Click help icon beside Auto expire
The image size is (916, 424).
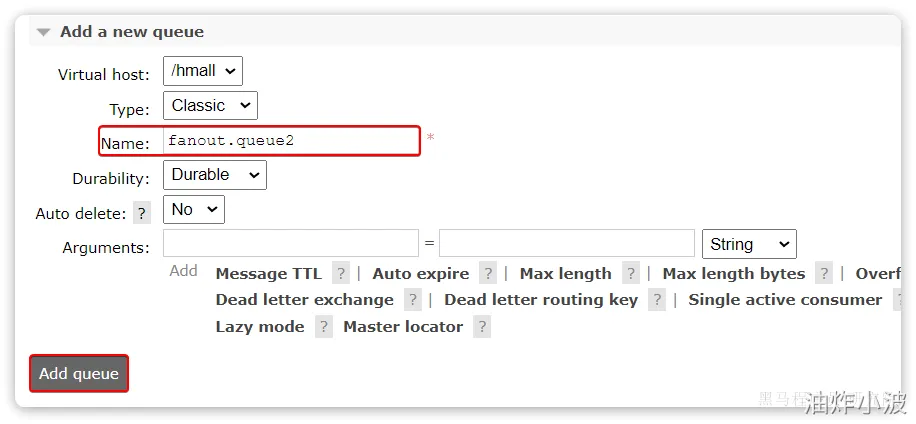pyautogui.click(x=488, y=274)
